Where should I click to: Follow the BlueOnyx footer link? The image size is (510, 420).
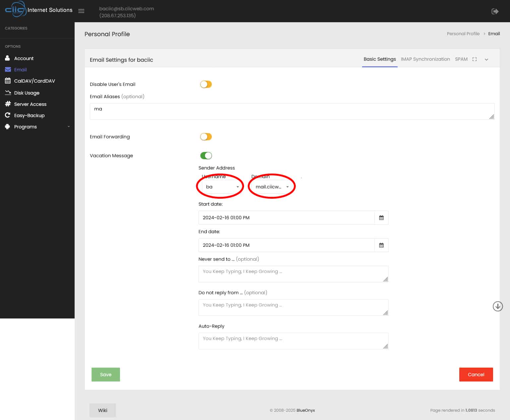coord(305,410)
